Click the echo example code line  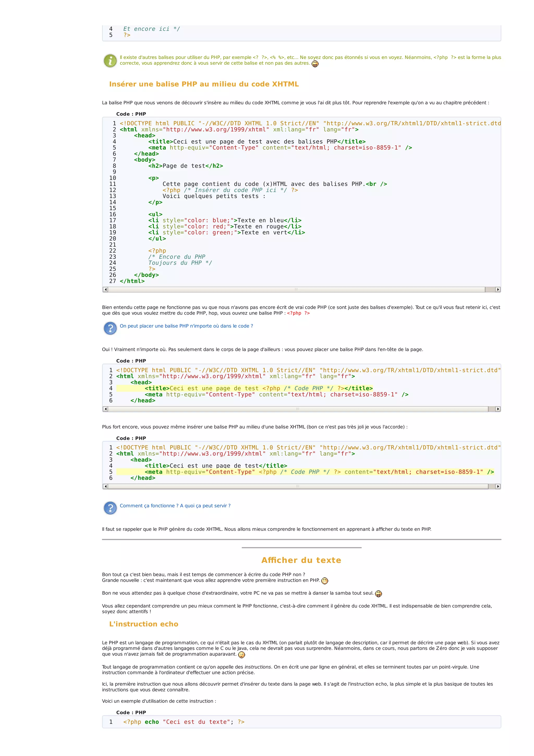184,722
